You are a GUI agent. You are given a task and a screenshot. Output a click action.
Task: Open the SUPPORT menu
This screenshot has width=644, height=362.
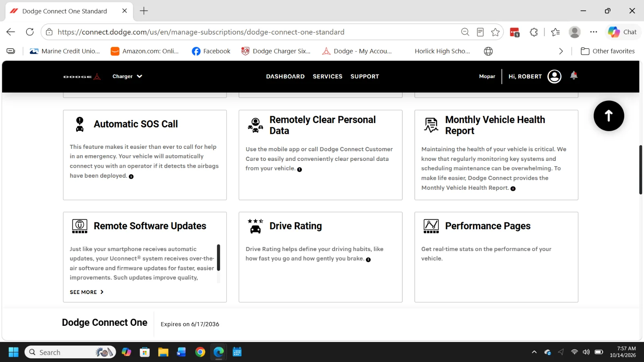click(365, 76)
